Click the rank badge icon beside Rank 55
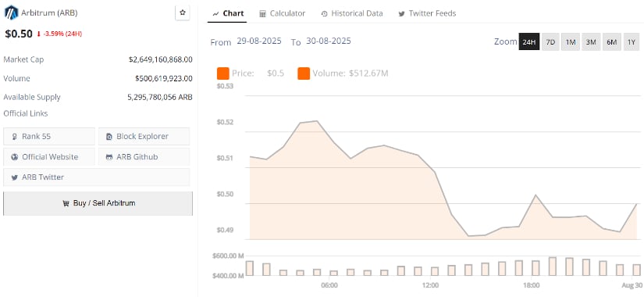 [x=15, y=137]
